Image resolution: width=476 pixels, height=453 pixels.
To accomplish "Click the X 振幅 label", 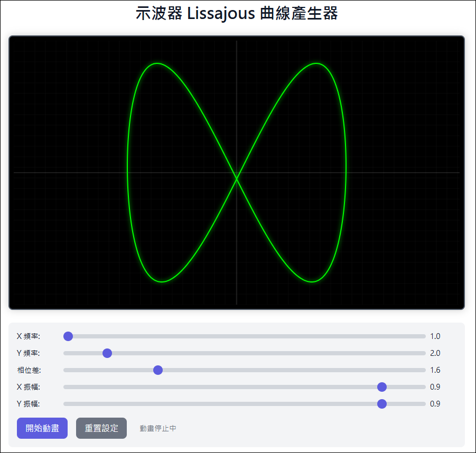I will point(28,387).
